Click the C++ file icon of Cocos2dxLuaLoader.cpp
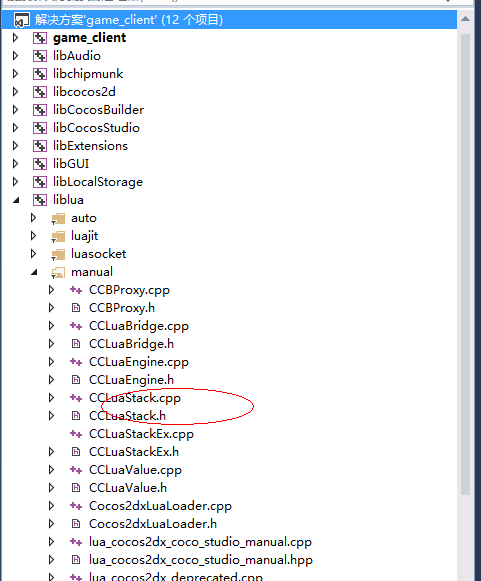481x581 pixels. [x=76, y=506]
